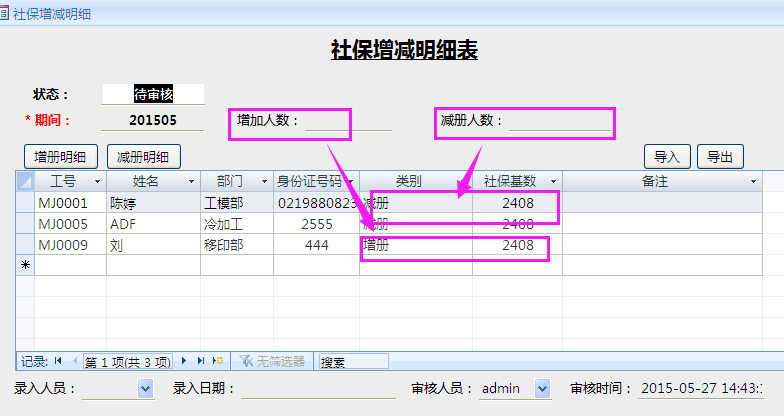Click the 无筛选器 filter indicator
This screenshot has width=784, height=416.
[x=272, y=361]
